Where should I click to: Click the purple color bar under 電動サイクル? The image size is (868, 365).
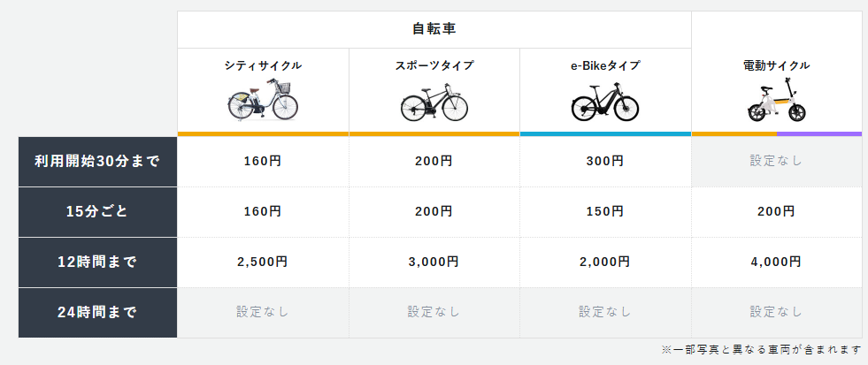click(819, 133)
